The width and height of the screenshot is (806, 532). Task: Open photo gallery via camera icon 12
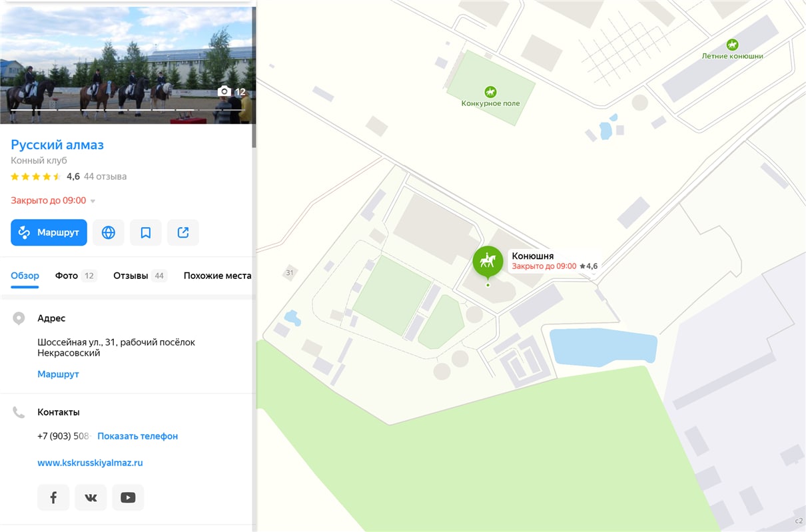pyautogui.click(x=232, y=92)
